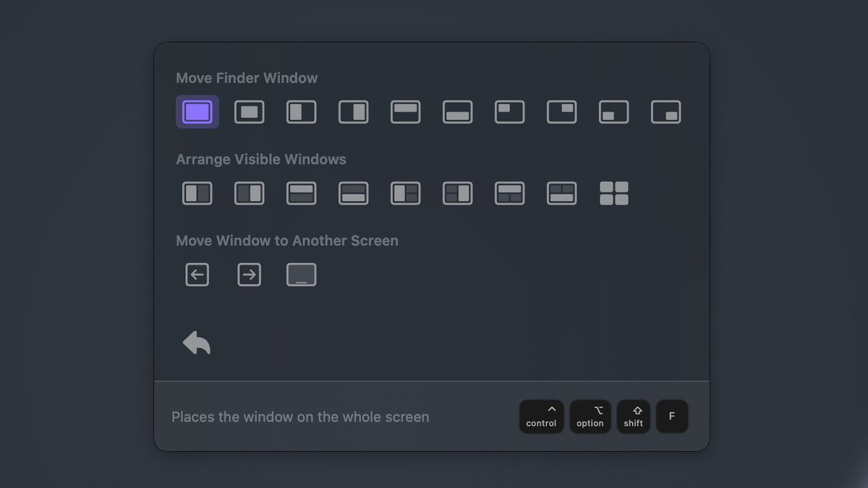This screenshot has height=488, width=868.
Task: Select the left half placement icon
Action: (x=301, y=111)
